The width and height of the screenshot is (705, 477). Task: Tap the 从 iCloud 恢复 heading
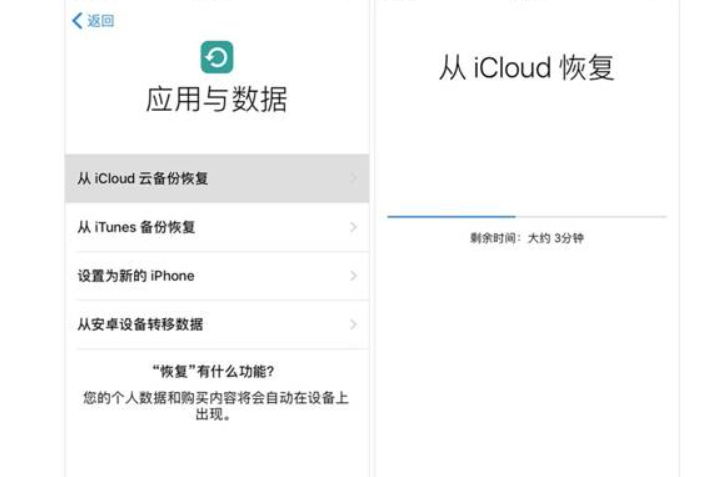pyautogui.click(x=527, y=68)
